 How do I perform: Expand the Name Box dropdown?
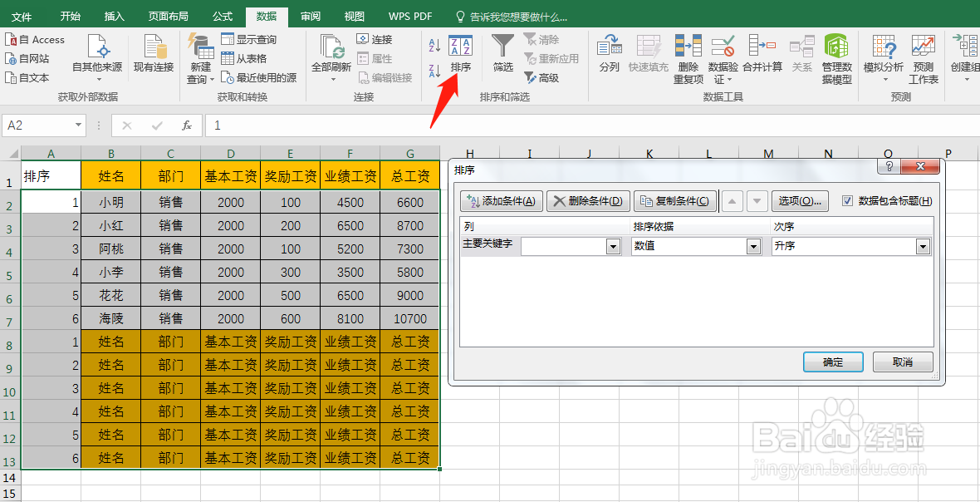click(79, 125)
